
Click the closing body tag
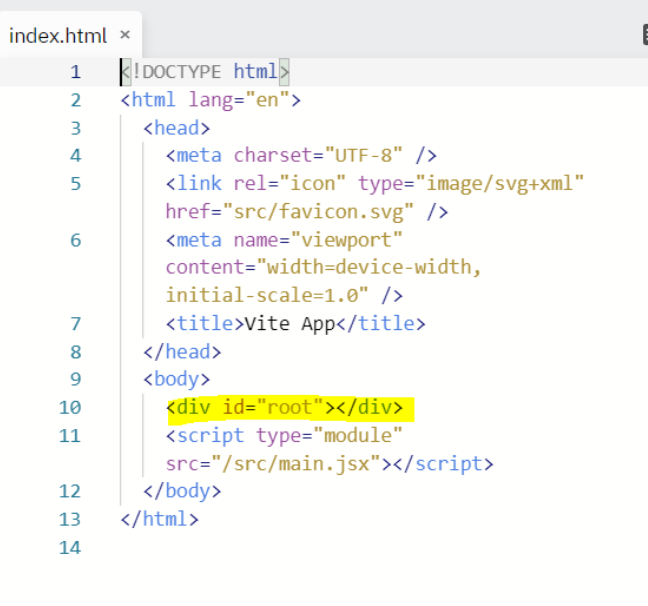182,491
